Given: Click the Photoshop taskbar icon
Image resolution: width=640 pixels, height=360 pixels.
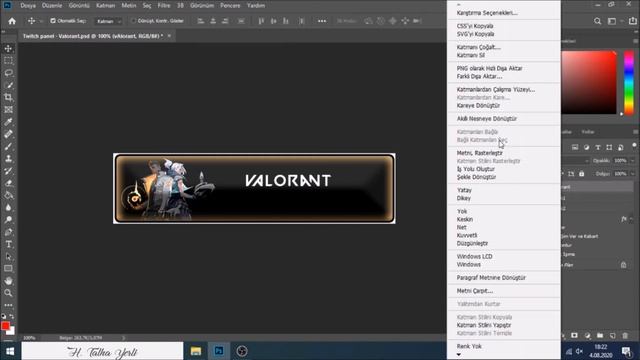Looking at the screenshot, I should [x=219, y=351].
